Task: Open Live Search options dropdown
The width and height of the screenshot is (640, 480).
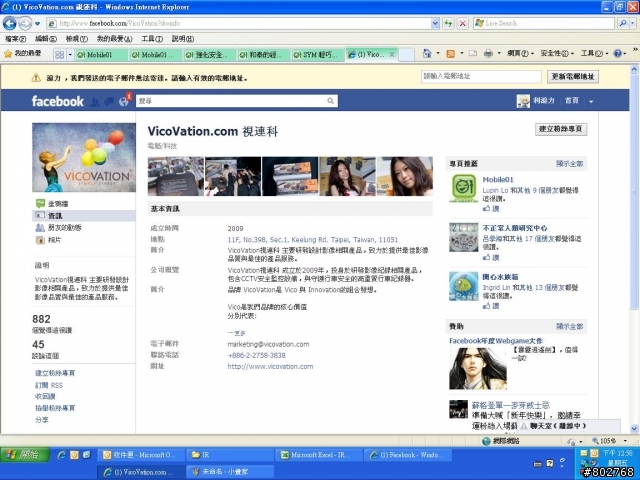Action: [633, 23]
